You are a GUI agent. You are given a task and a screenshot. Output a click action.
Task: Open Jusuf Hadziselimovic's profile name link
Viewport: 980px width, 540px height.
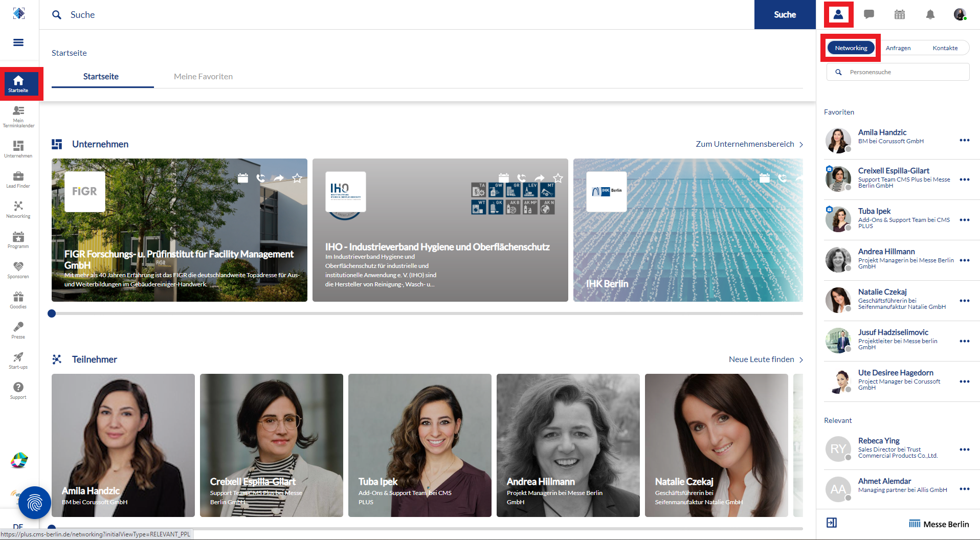[x=893, y=332]
